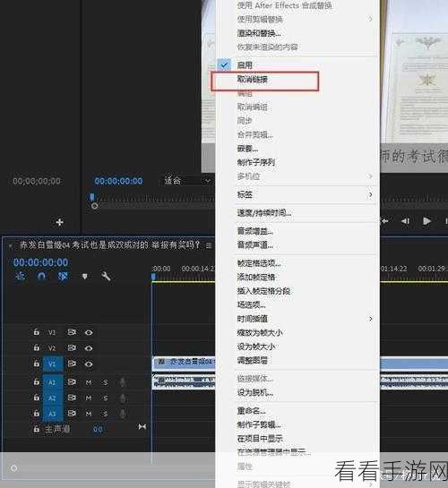The height and width of the screenshot is (488, 448).
Task: Toggle nest sequence insert mode icon in timeline
Action: point(21,276)
